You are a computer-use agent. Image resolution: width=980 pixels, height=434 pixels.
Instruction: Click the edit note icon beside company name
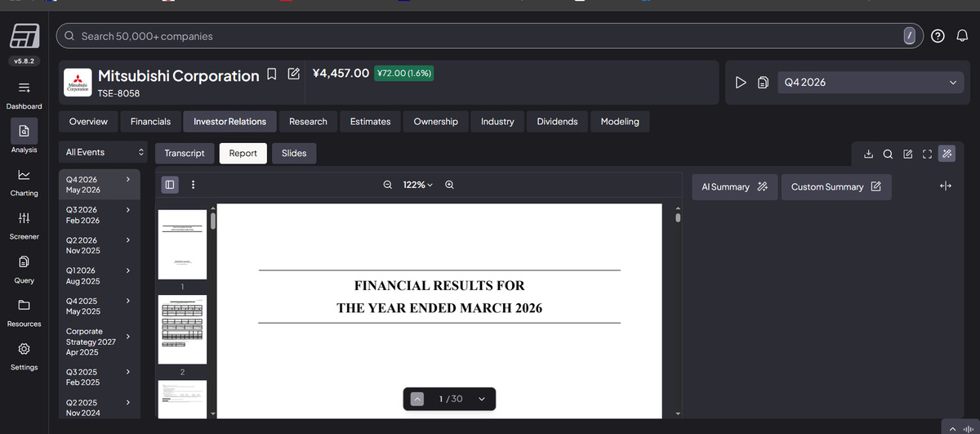(294, 75)
